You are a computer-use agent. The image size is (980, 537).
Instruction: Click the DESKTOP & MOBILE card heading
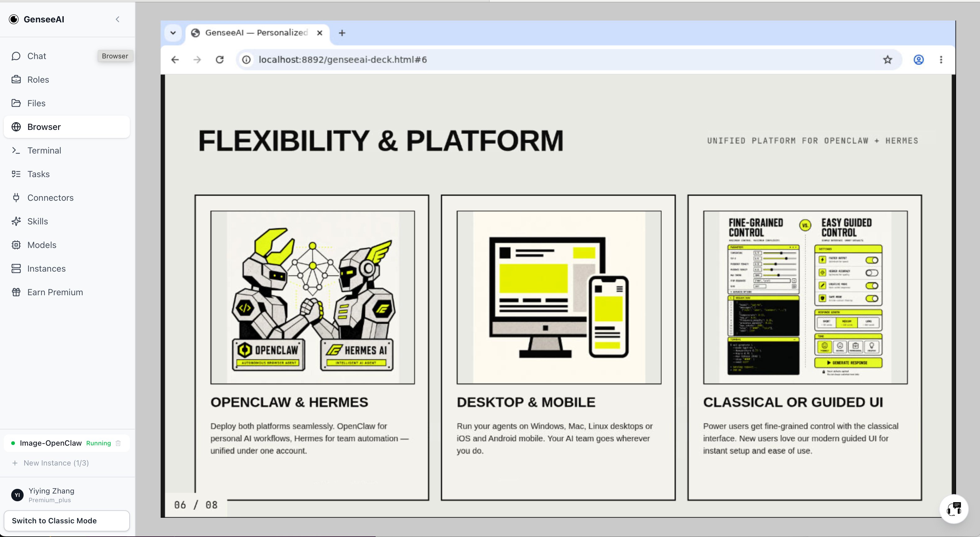pyautogui.click(x=526, y=402)
